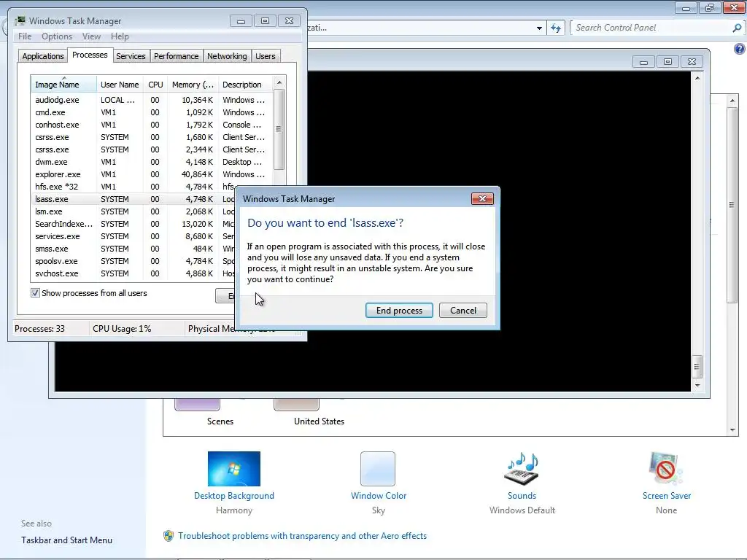The image size is (747, 560).
Task: Select the conhost.exe process row
Action: click(x=152, y=125)
